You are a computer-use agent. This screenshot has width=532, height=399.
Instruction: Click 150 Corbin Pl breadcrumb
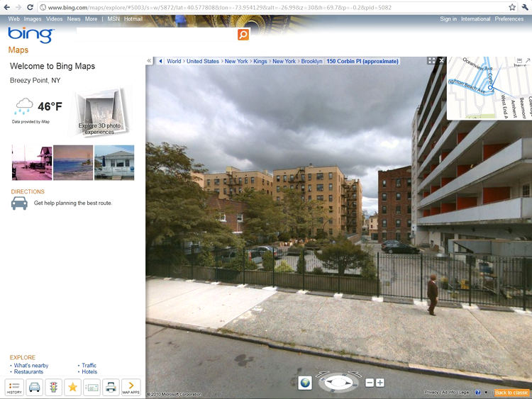(x=362, y=61)
